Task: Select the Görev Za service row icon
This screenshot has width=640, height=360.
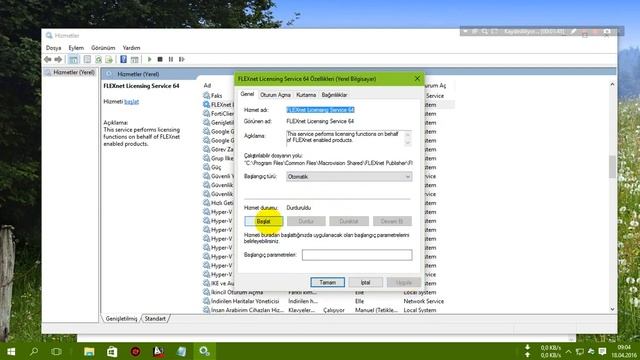Action: point(207,149)
